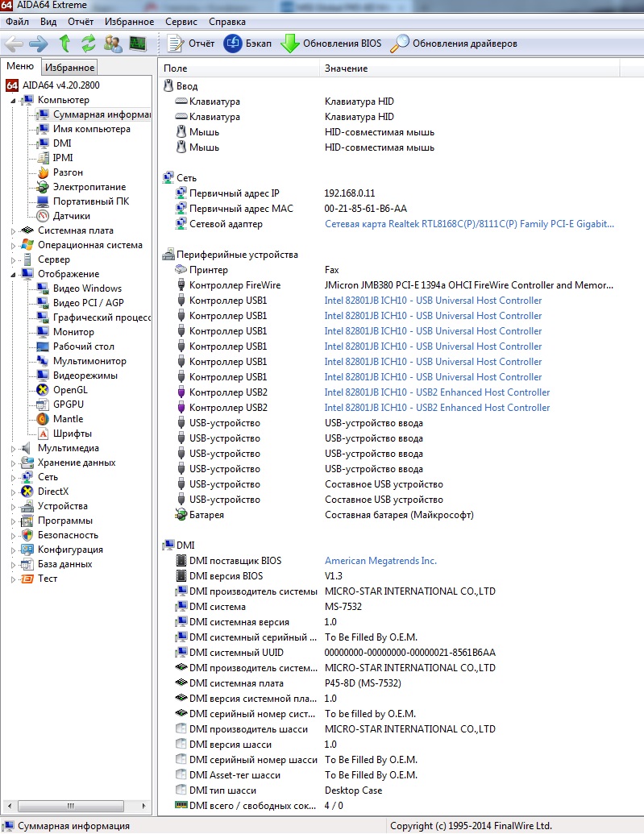Click the Принтер printer icon in the list
Viewport: 644px width, 834px height.
pos(181,270)
